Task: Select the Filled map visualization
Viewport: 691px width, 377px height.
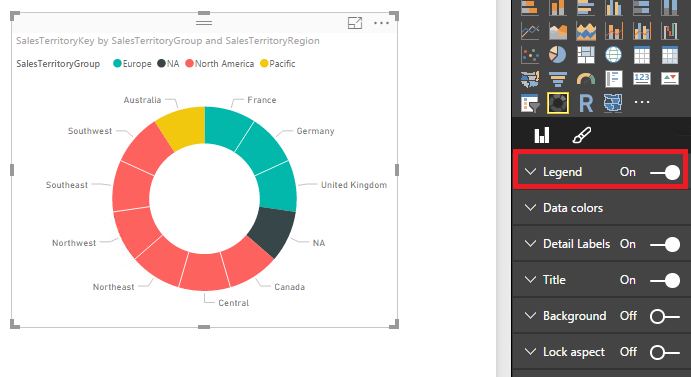Action: [530, 79]
